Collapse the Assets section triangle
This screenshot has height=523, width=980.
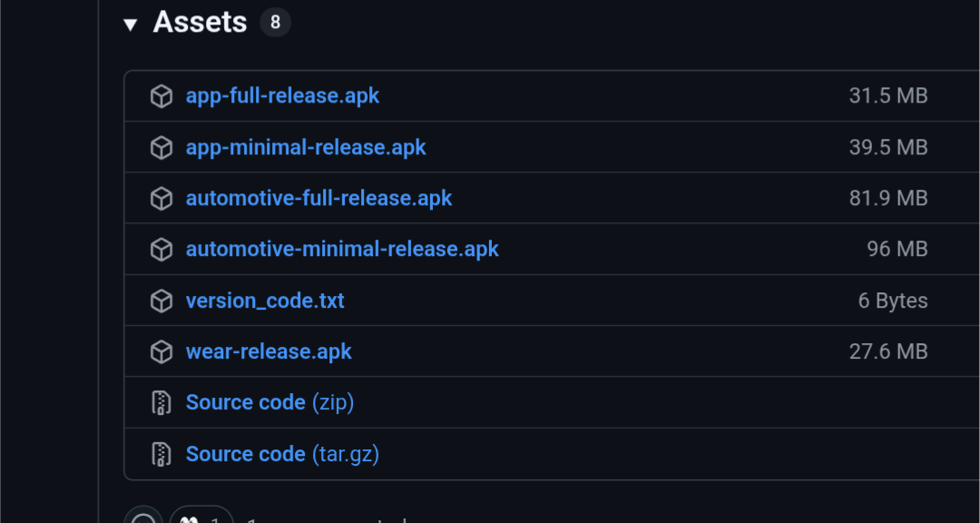[x=131, y=25]
